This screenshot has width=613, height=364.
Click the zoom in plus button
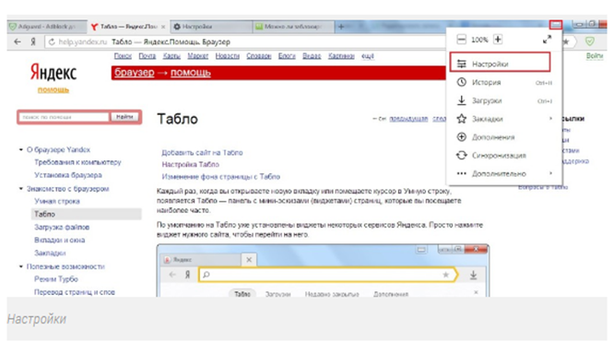(x=498, y=40)
